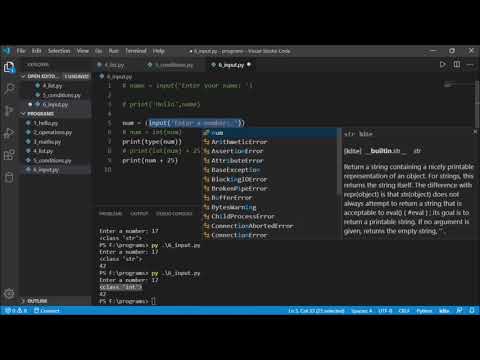Run the Python file with play button

[x=442, y=65]
